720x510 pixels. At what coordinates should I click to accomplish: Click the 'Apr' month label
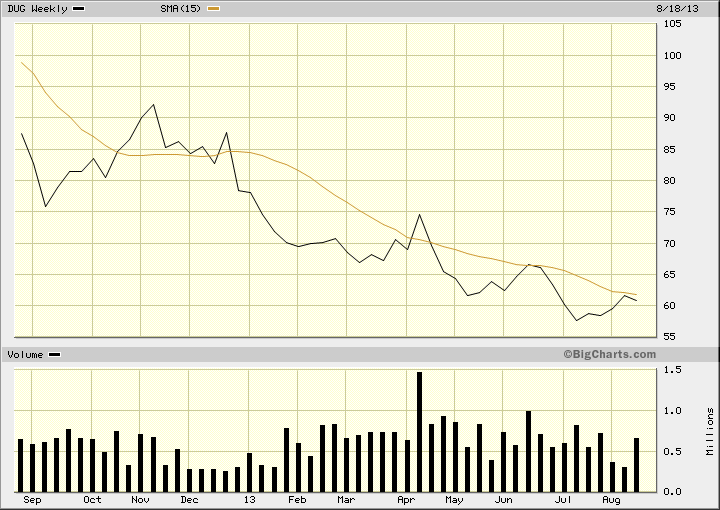click(x=406, y=500)
